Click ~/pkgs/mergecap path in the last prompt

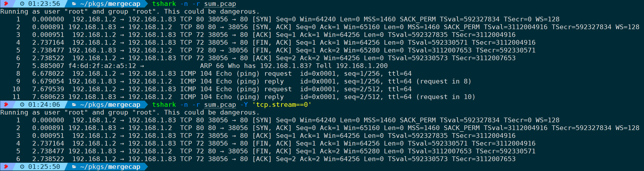pyautogui.click(x=110, y=167)
